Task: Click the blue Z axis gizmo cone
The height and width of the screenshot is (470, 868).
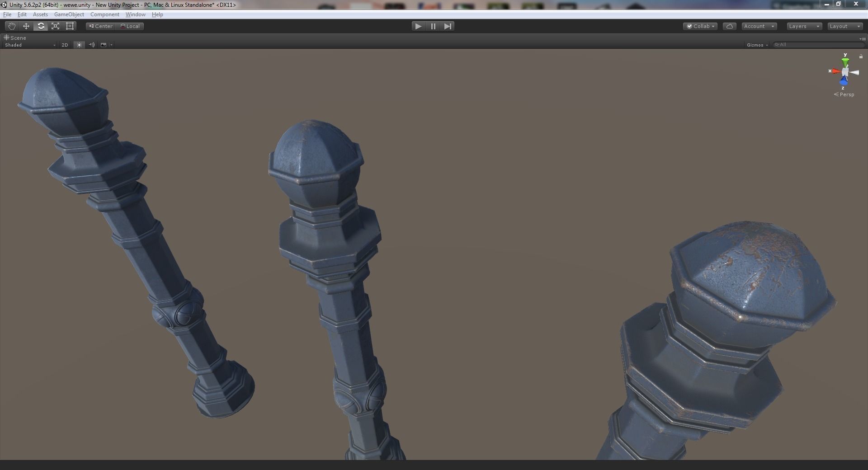Action: [x=844, y=81]
